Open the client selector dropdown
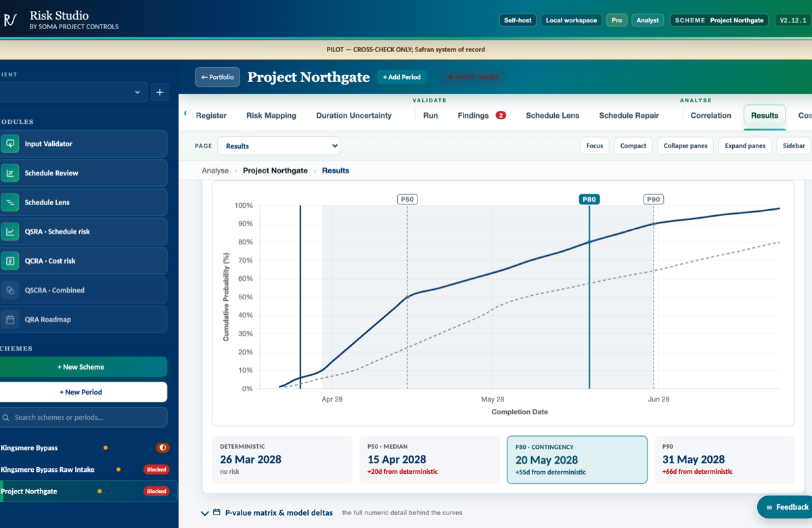 (x=73, y=92)
